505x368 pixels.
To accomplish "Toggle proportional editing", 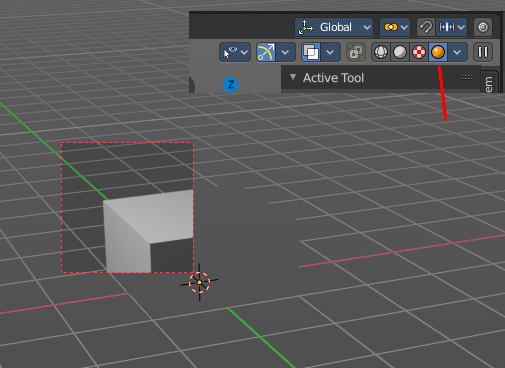I will 483,27.
